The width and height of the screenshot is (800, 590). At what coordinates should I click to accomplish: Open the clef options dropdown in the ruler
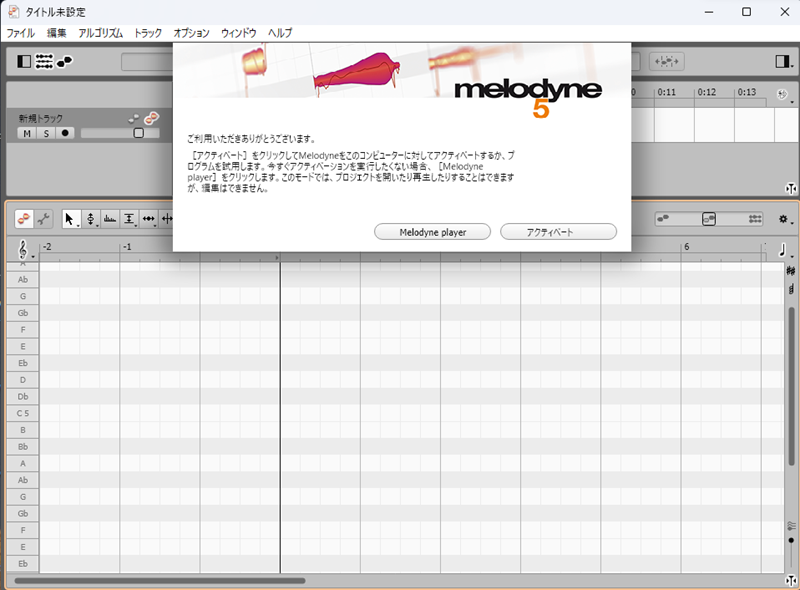click(x=24, y=250)
